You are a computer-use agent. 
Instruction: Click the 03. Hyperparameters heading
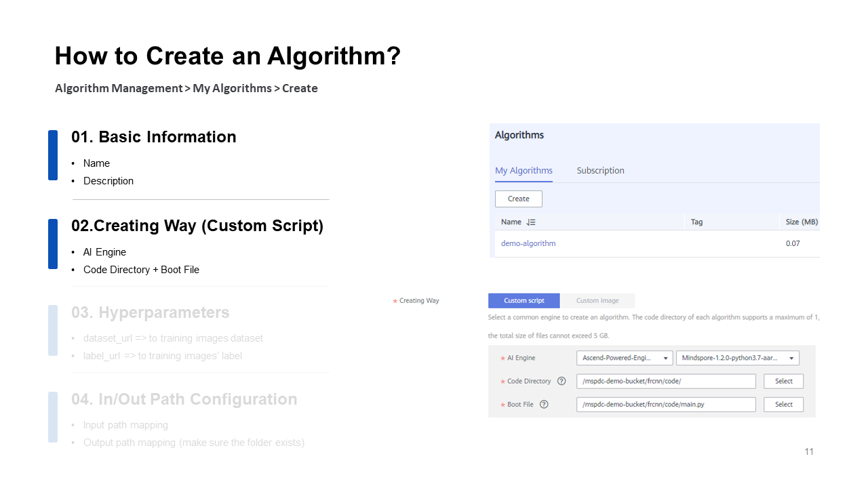[151, 312]
